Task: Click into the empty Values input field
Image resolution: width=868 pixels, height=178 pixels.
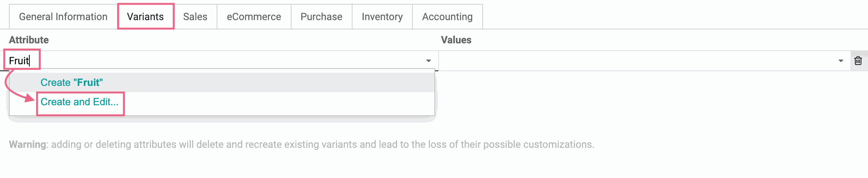Action: point(637,61)
